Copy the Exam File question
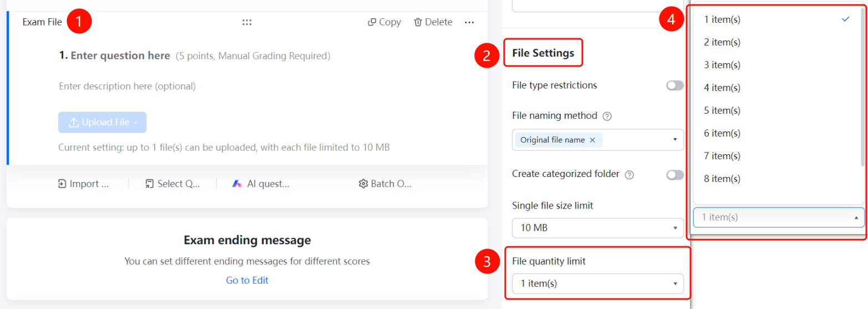The image size is (868, 309). pyautogui.click(x=384, y=22)
